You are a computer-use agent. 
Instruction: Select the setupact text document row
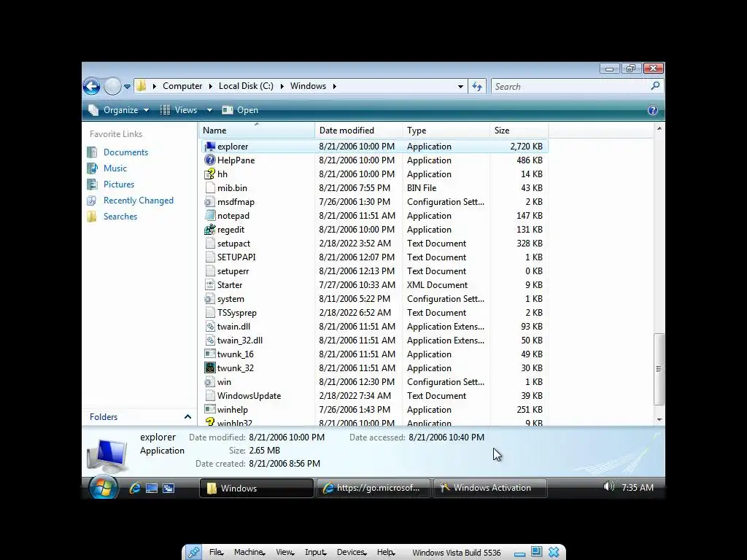[374, 244]
